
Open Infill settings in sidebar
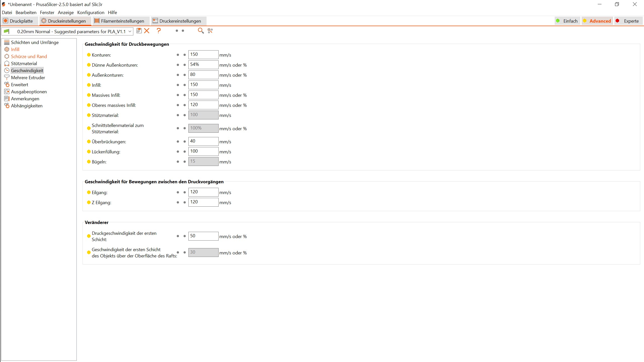point(15,50)
